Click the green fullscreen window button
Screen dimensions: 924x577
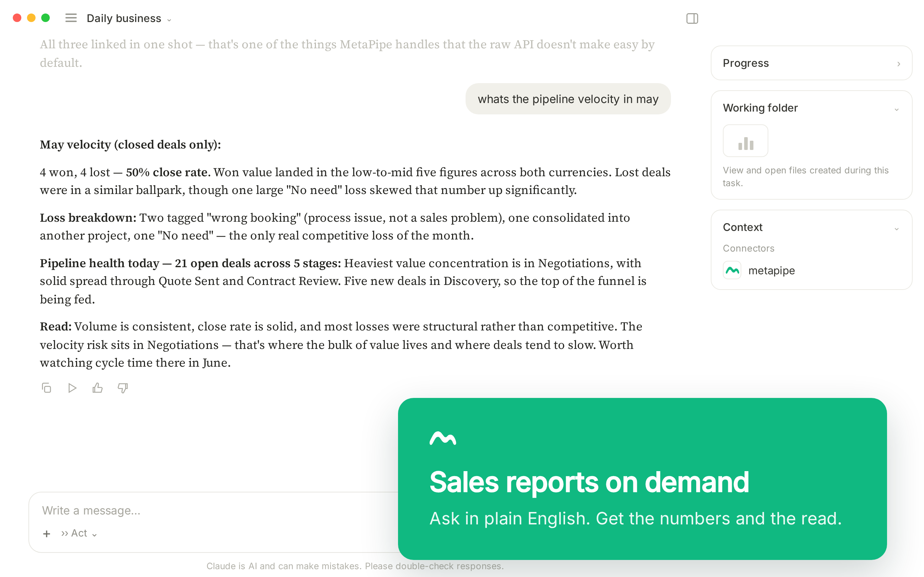point(45,18)
